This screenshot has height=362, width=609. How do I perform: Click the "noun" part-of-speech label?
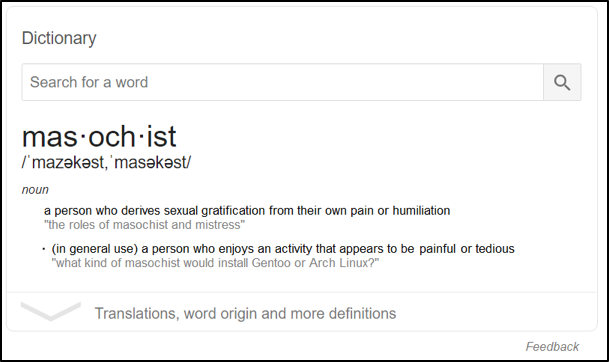point(35,190)
